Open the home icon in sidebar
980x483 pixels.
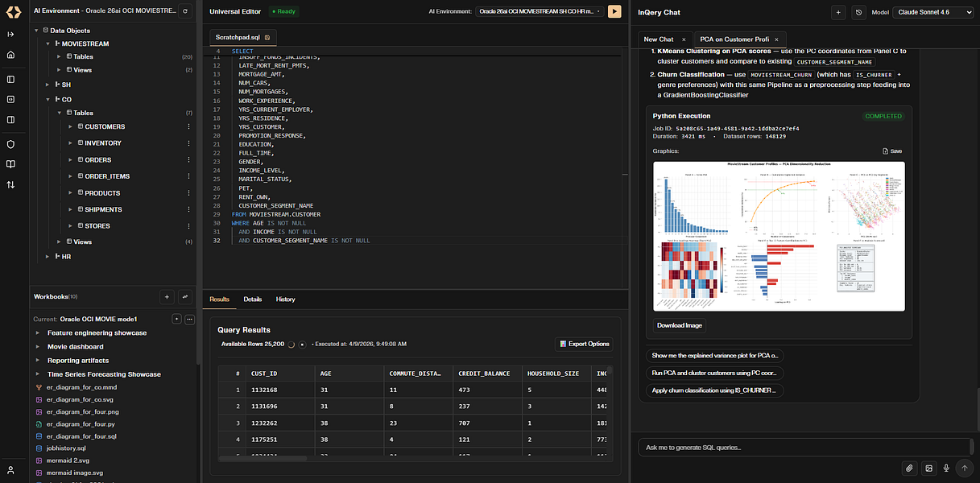pos(10,55)
